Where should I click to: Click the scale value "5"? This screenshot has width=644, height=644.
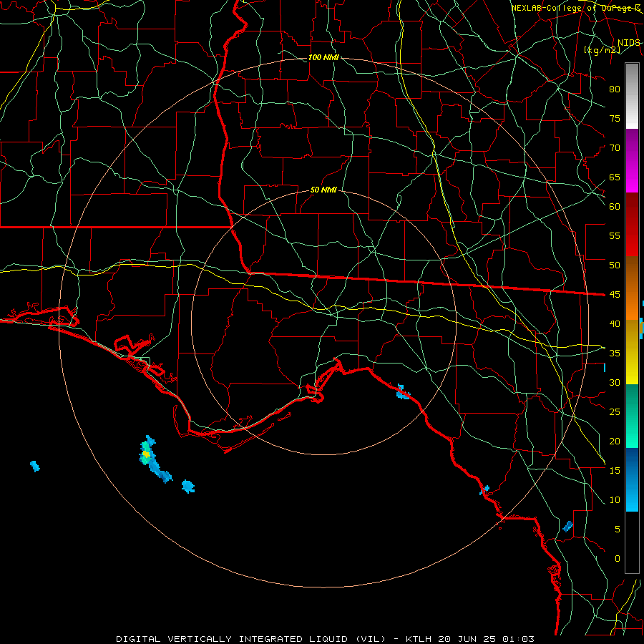(618, 529)
